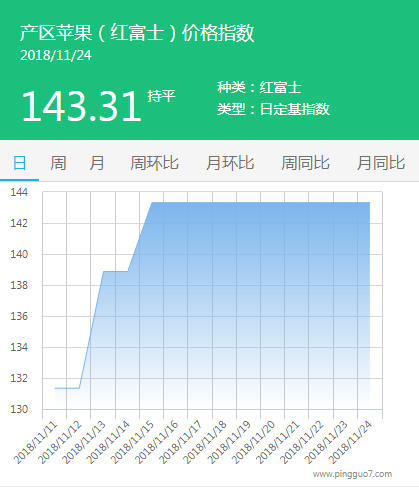Screen dimensions: 419x487
Task: Open the 月同比 tab
Action: click(381, 163)
